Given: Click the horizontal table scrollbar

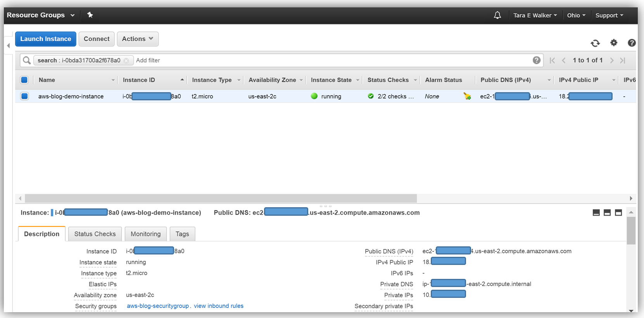Looking at the screenshot, I should [221, 198].
